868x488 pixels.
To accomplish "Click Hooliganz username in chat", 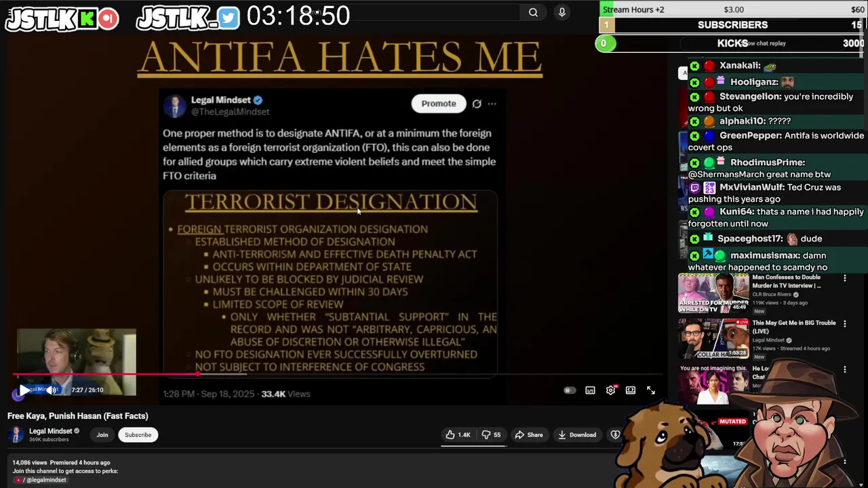I will (x=754, y=82).
